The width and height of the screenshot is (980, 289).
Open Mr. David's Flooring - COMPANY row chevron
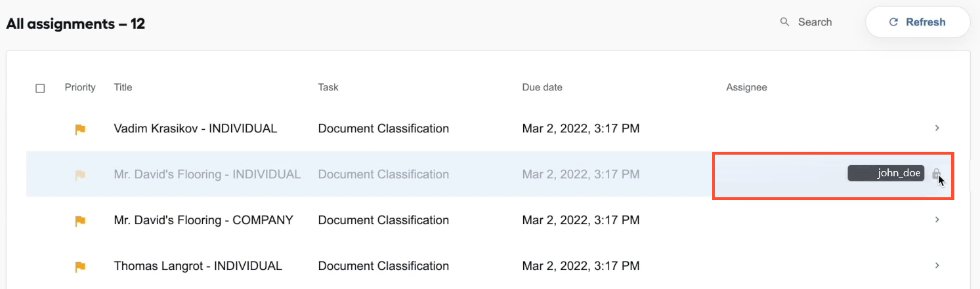point(937,220)
